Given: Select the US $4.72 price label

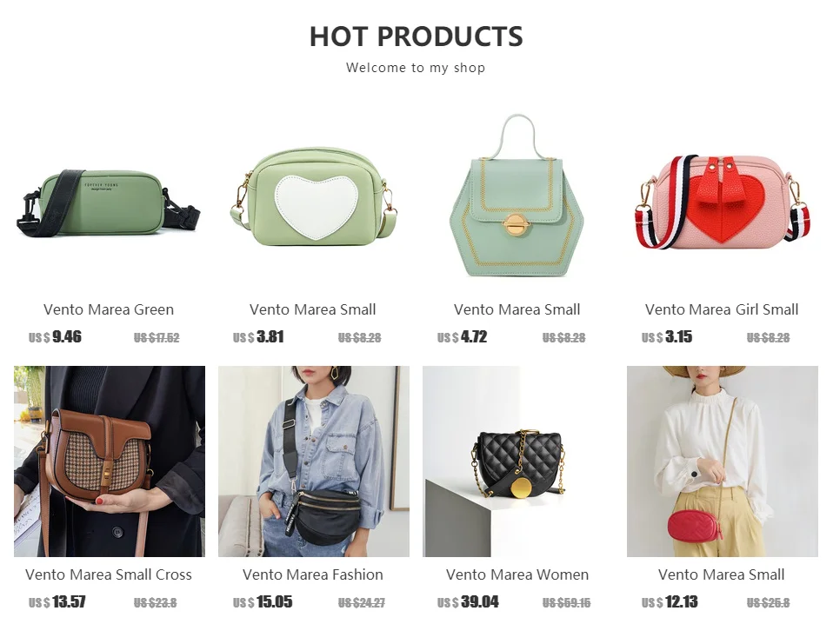Looking at the screenshot, I should click(x=463, y=337).
